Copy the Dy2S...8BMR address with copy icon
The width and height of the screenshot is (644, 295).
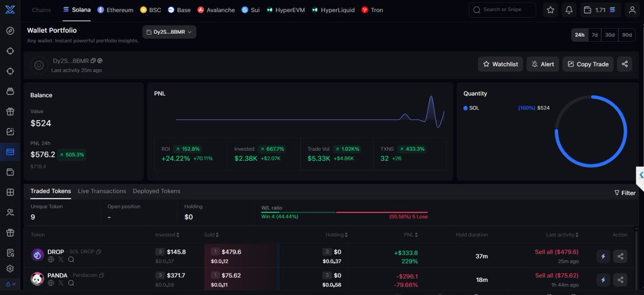(93, 61)
